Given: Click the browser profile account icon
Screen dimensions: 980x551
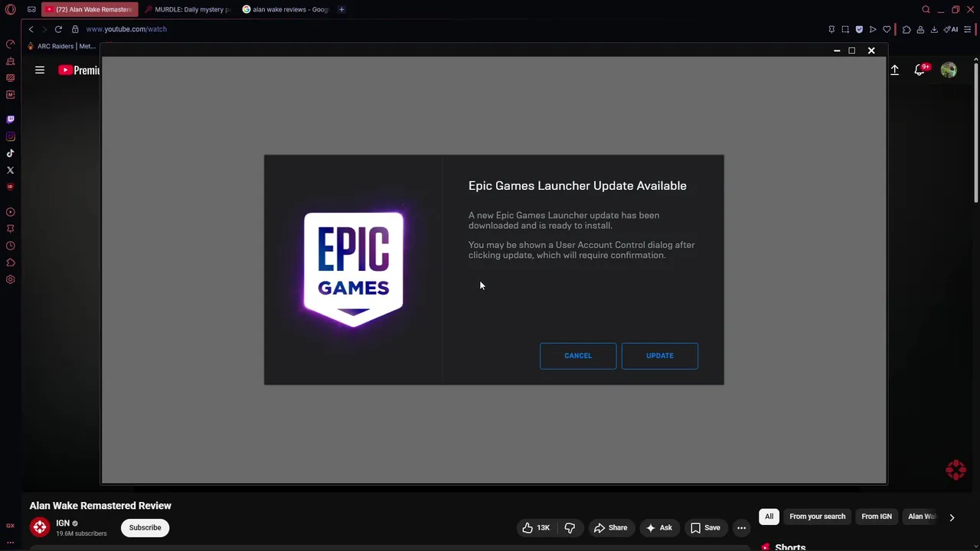Looking at the screenshot, I should tap(920, 29).
